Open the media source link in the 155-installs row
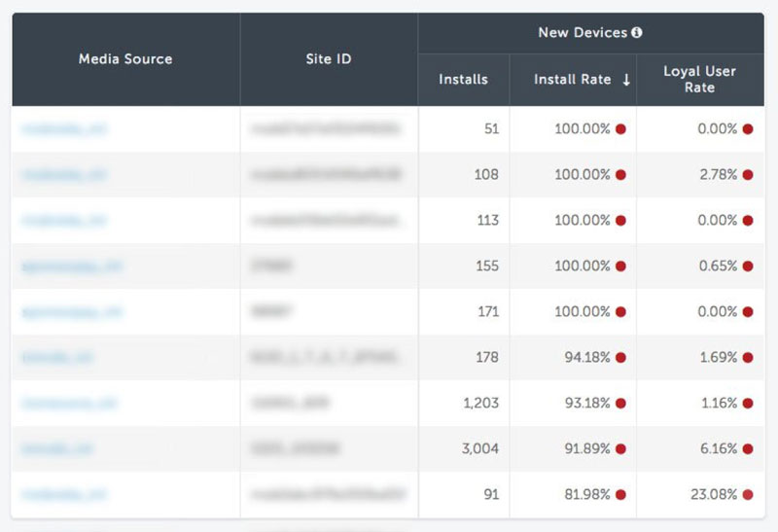Screen dimensions: 778x532 tap(71, 266)
